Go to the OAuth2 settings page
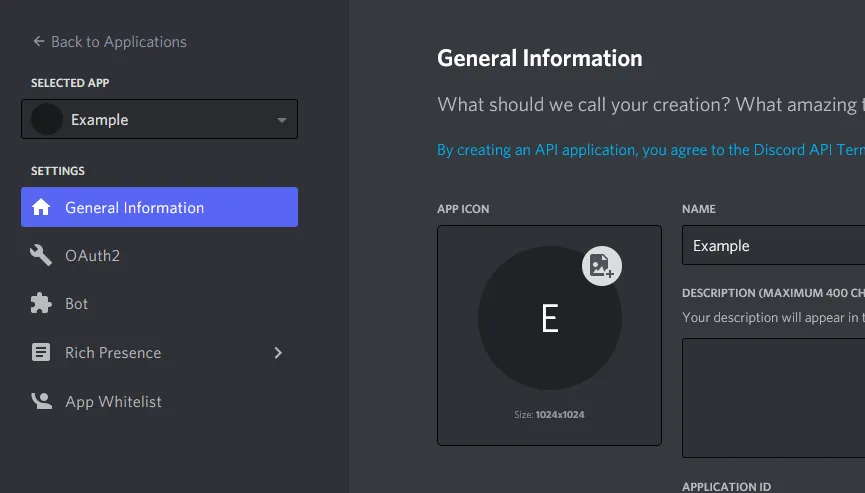Screen dimensions: 865x493 (92, 256)
